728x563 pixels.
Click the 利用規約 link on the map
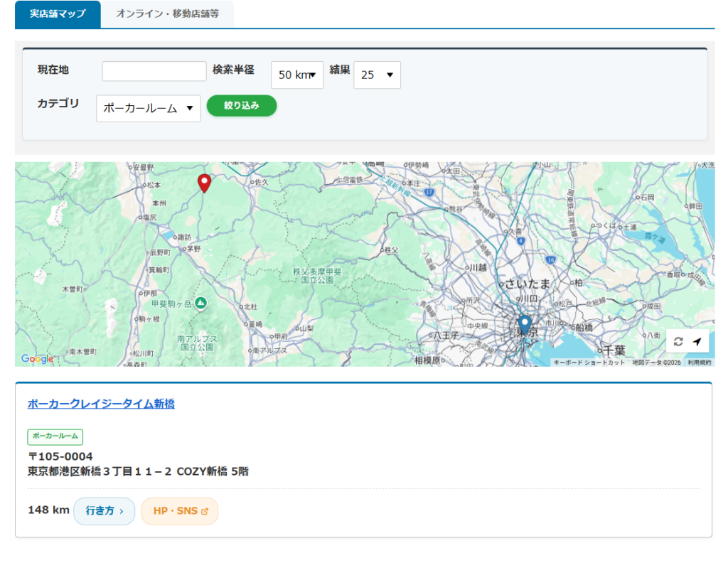[699, 363]
